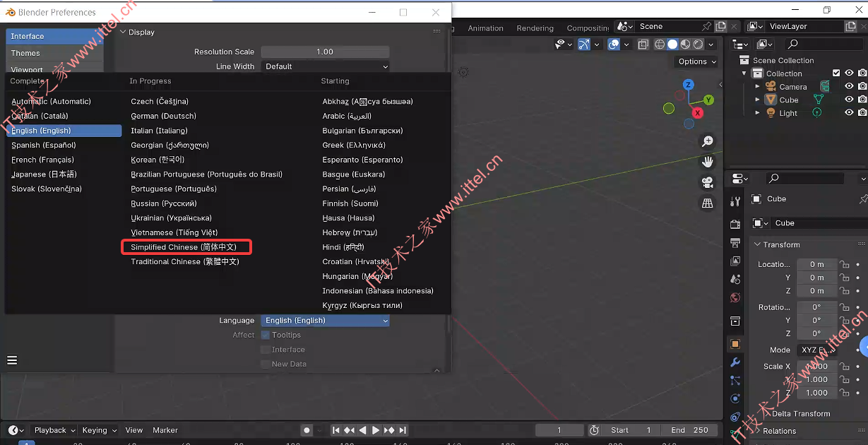The height and width of the screenshot is (445, 868).
Task: Click the Resolution Scale slider
Action: [x=325, y=52]
